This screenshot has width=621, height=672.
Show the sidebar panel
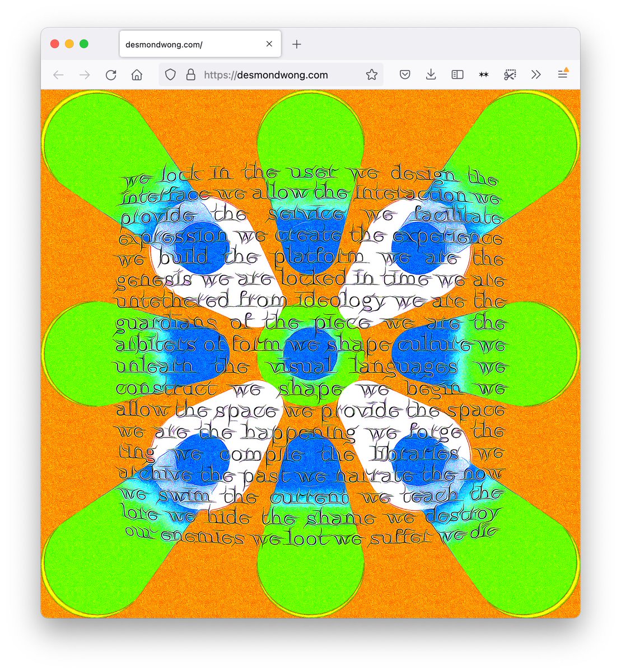coord(457,75)
